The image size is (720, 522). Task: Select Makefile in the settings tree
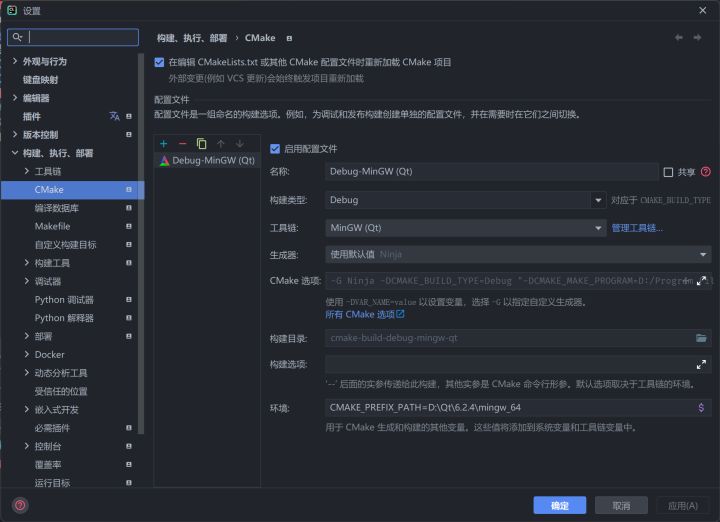(x=52, y=226)
